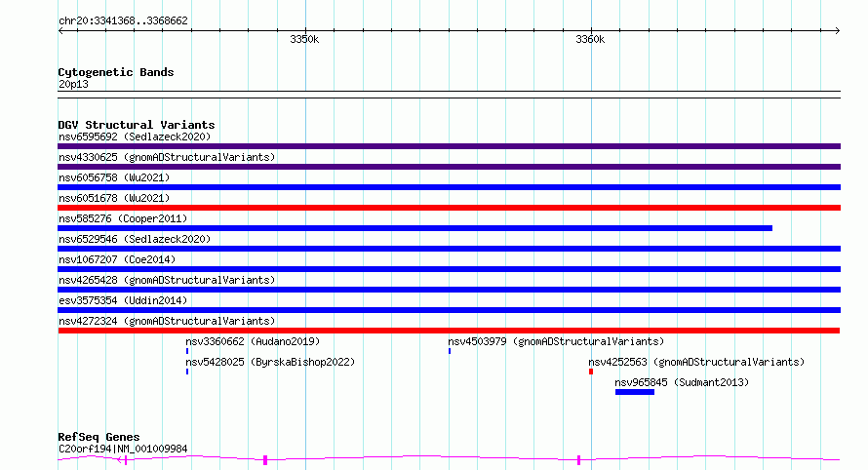Click the nsv6595692 (Sedlazeck2020) variant label

point(135,137)
